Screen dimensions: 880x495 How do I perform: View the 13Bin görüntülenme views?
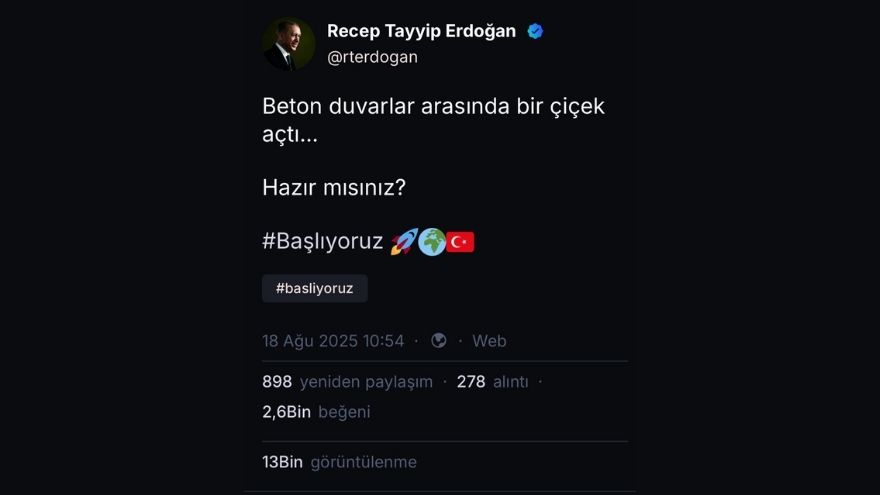pos(340,462)
